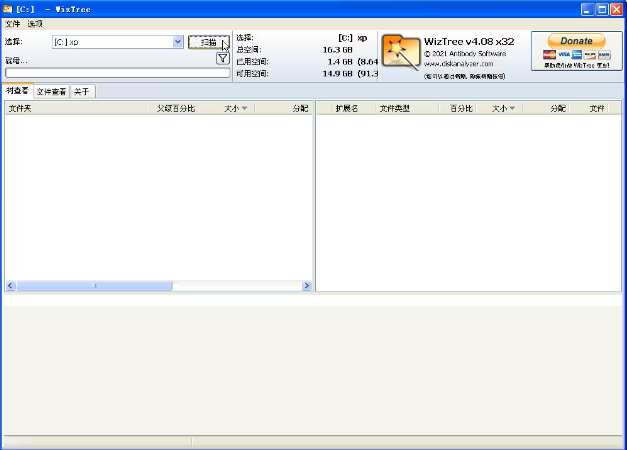Sort file types by 百分比 column
Viewport: 627px width, 450px height.
click(x=457, y=108)
